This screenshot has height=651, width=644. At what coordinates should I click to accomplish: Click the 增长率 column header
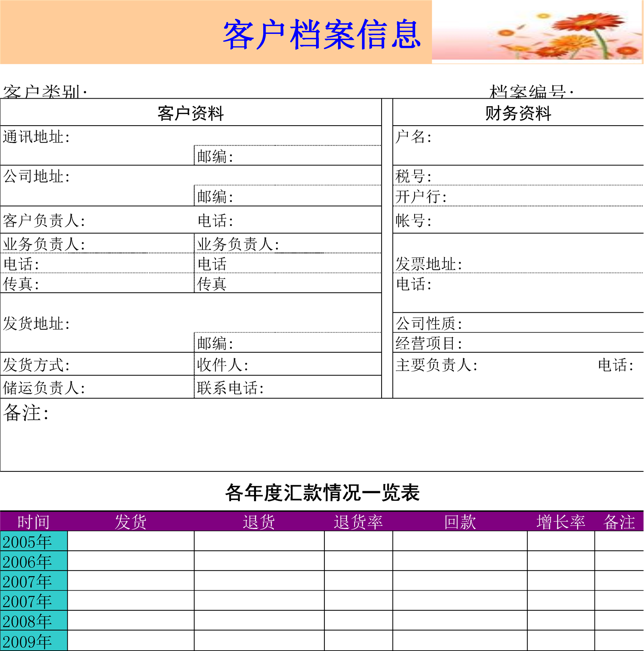[561, 522]
